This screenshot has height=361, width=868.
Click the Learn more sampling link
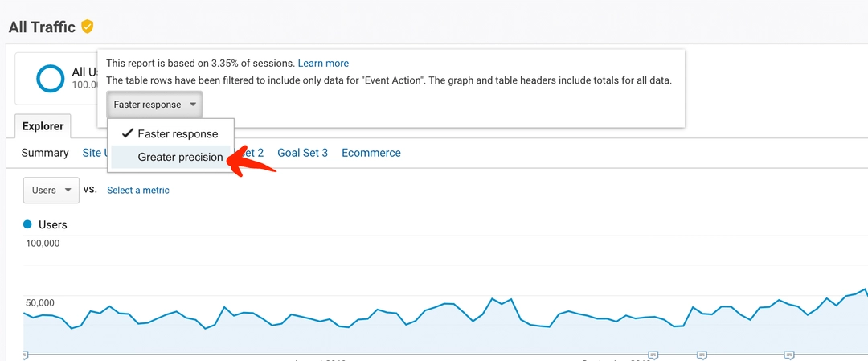[323, 64]
